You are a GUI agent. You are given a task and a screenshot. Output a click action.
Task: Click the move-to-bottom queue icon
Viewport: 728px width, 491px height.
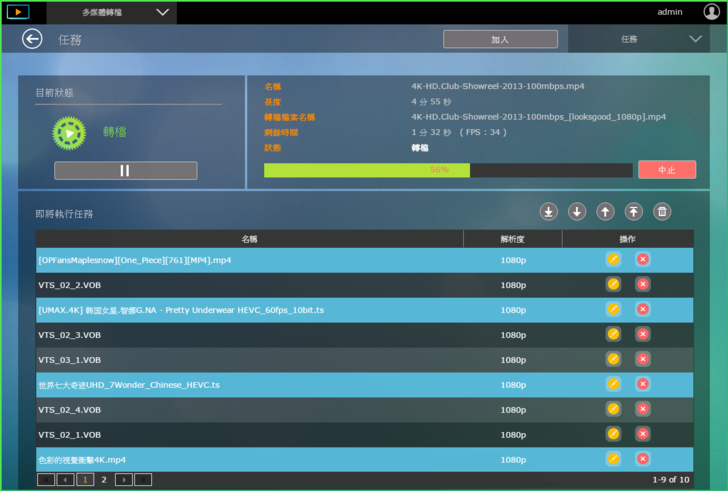[548, 211]
